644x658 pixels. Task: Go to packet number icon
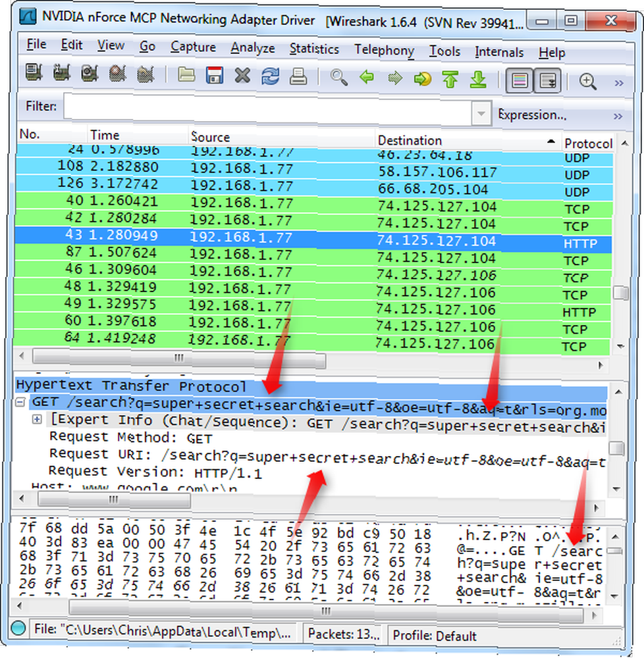click(423, 78)
